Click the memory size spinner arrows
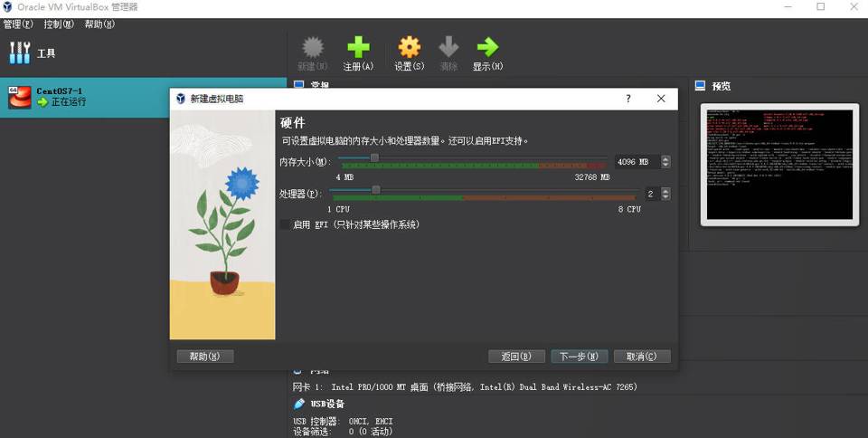 [x=666, y=162]
